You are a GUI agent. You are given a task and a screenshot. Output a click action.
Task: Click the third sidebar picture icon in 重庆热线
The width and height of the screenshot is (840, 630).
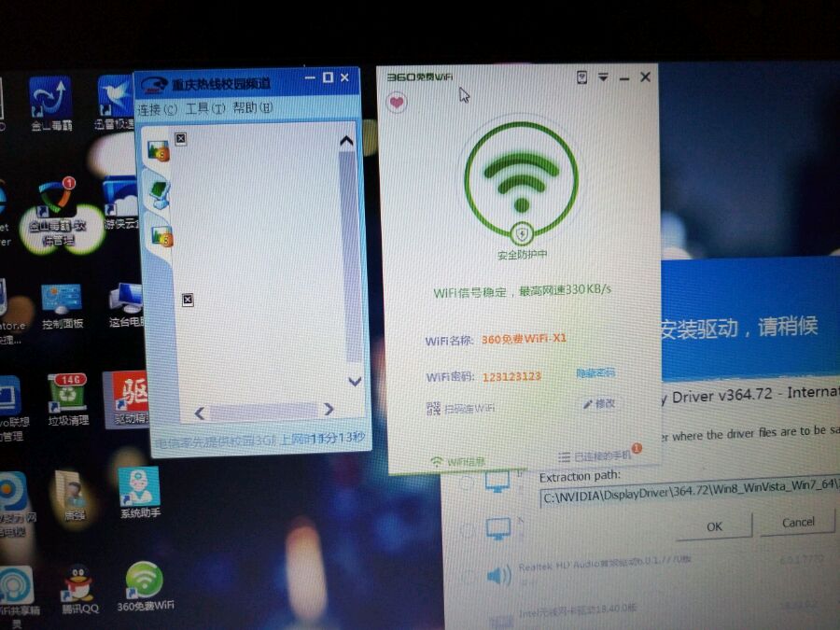(x=161, y=236)
